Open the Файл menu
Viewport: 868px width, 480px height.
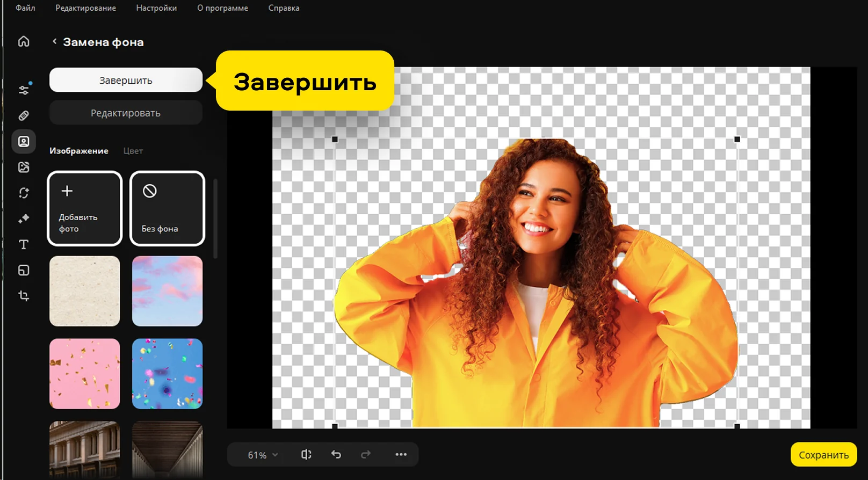click(25, 8)
